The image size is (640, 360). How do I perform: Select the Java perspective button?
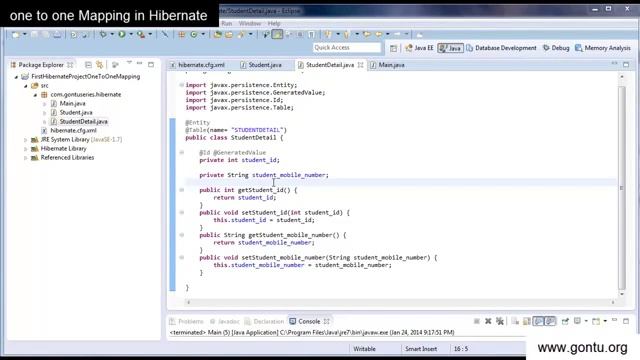450,48
